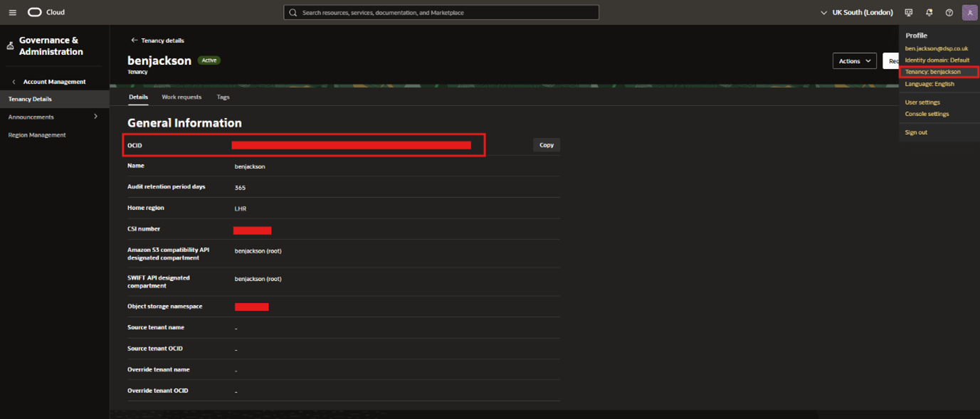Switch to the Work requests tab

pyautogui.click(x=181, y=97)
